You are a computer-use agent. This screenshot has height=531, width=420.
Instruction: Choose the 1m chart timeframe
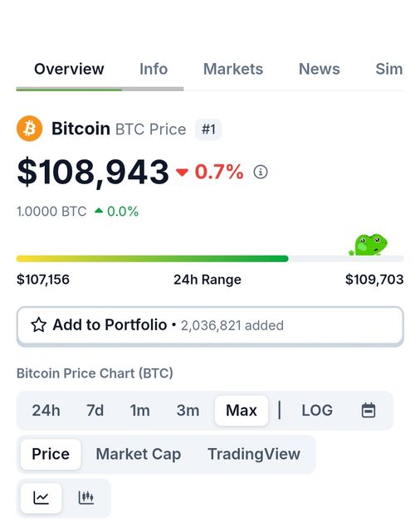click(x=140, y=411)
